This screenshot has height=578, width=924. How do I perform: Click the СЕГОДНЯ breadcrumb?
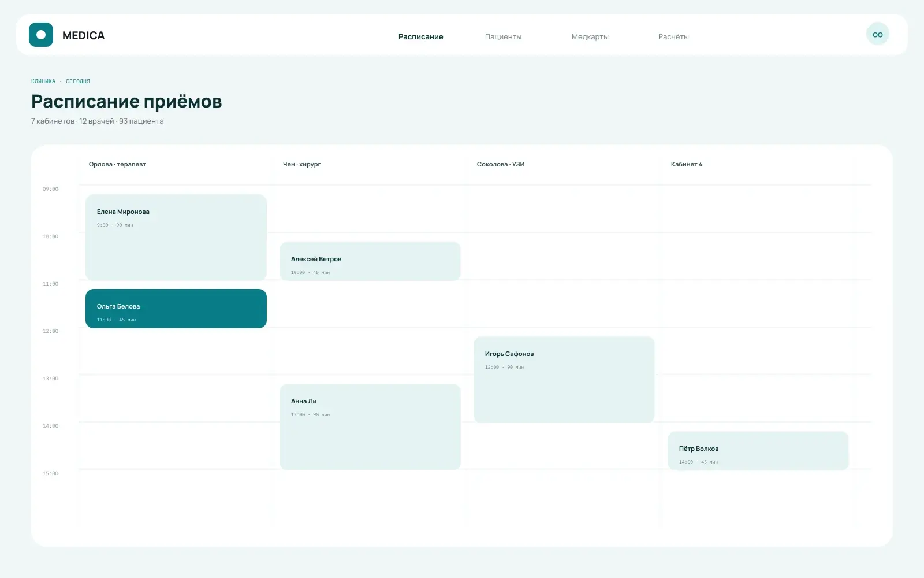(78, 81)
